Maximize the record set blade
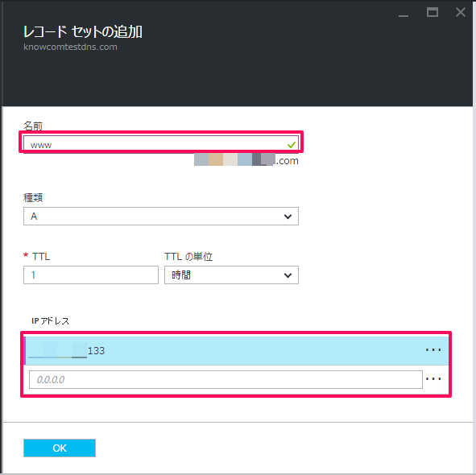476x475 pixels. (433, 12)
